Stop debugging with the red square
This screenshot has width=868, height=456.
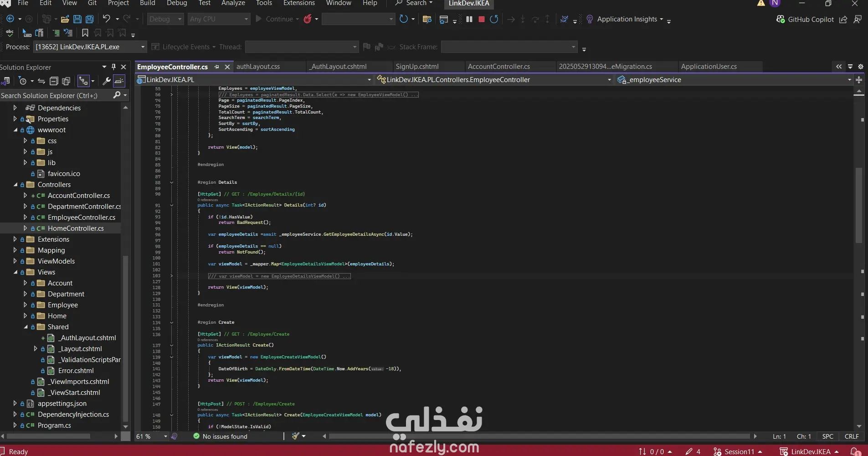pyautogui.click(x=482, y=19)
